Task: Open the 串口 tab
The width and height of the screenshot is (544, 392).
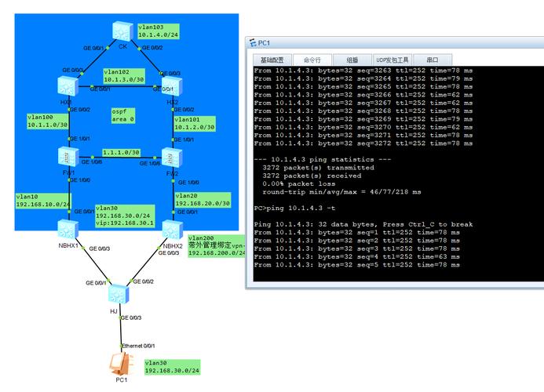Action: [x=433, y=60]
